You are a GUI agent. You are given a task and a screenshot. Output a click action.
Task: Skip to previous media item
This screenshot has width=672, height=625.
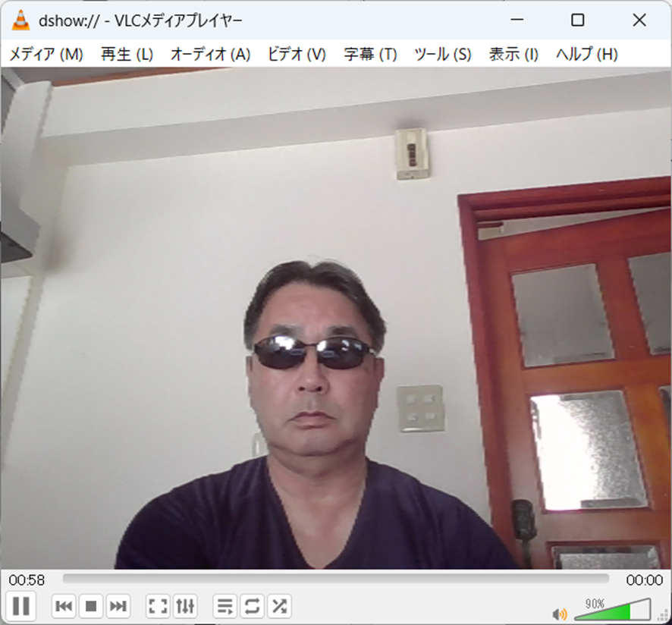64,606
